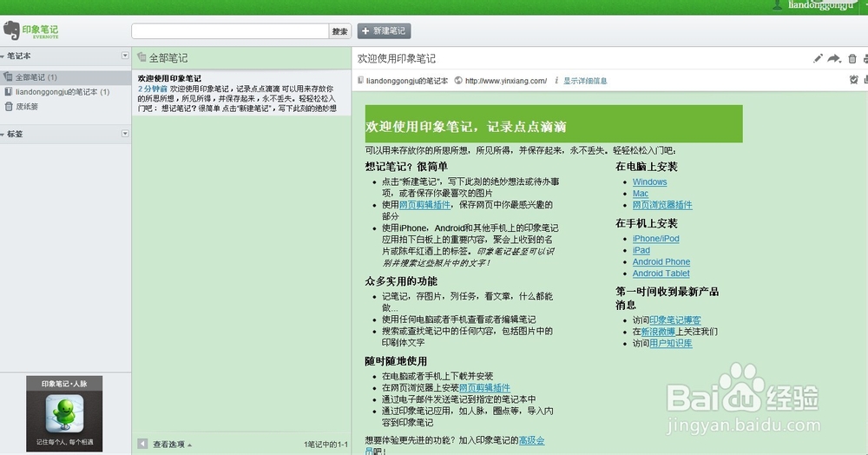Click 显示详细信息 link
The width and height of the screenshot is (868, 455).
(585, 81)
